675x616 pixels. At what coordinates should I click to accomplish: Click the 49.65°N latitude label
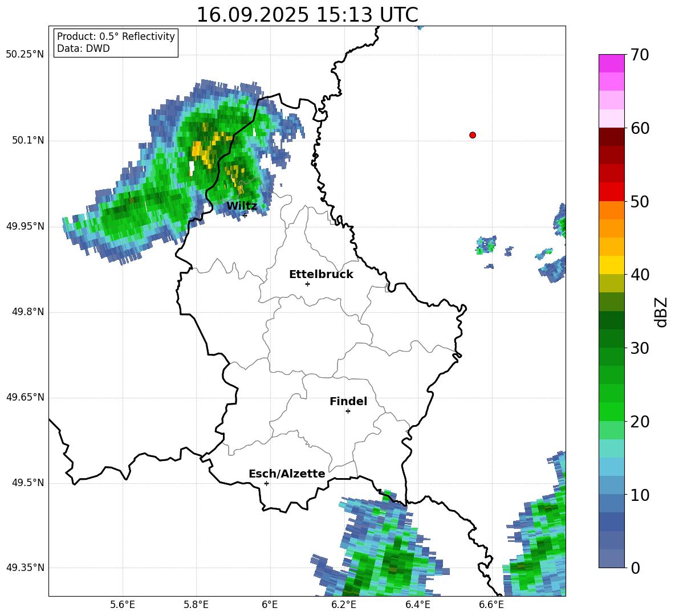25,398
